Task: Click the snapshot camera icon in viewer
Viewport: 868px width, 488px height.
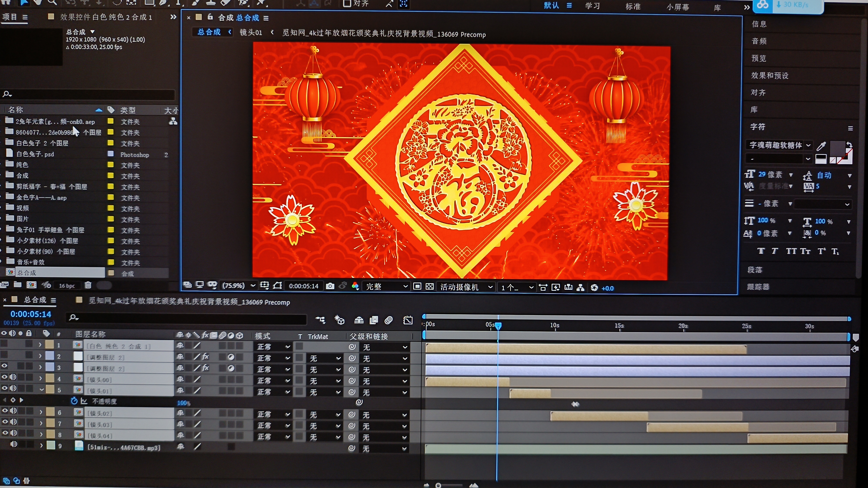Action: [x=330, y=286]
